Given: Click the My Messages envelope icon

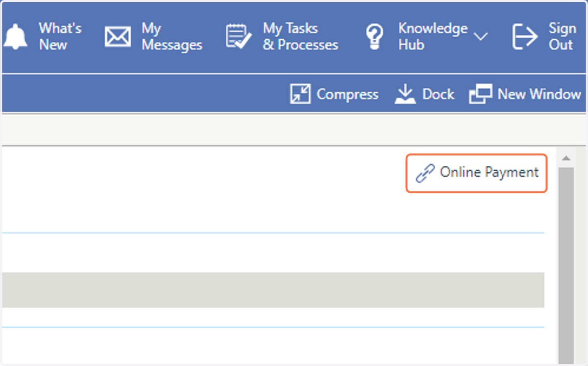Looking at the screenshot, I should (x=118, y=37).
